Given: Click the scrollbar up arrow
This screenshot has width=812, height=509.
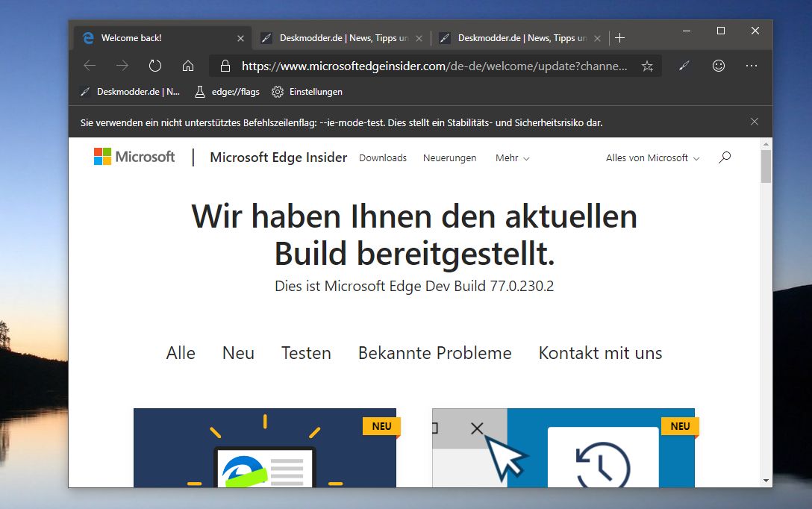Looking at the screenshot, I should coord(766,143).
